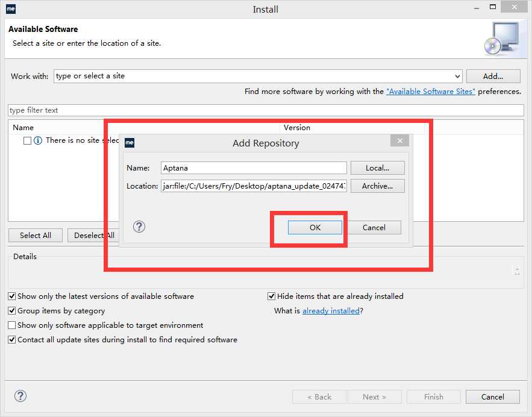Click the help icon at Install window bottom
532x417 pixels.
click(x=20, y=396)
